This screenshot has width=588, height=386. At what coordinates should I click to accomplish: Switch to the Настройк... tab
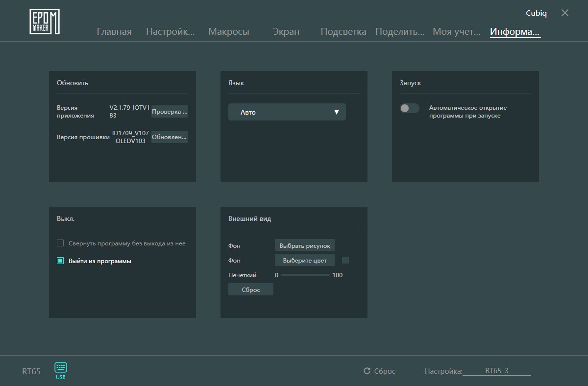(x=171, y=32)
